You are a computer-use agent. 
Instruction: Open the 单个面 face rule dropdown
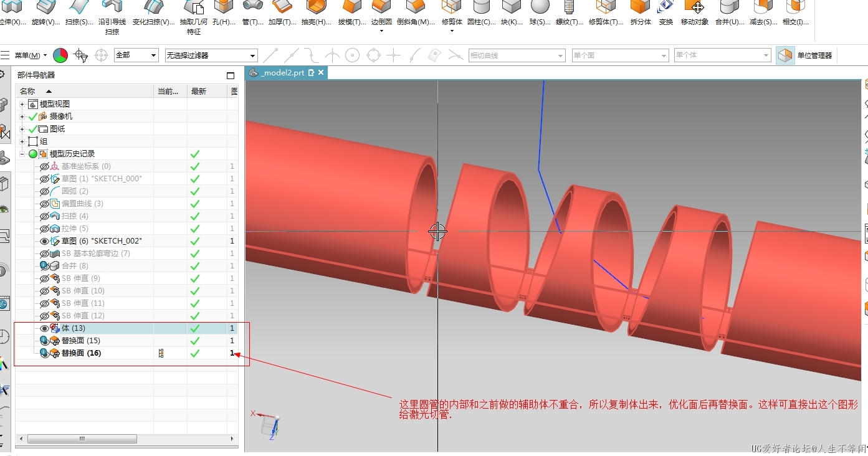pyautogui.click(x=620, y=55)
